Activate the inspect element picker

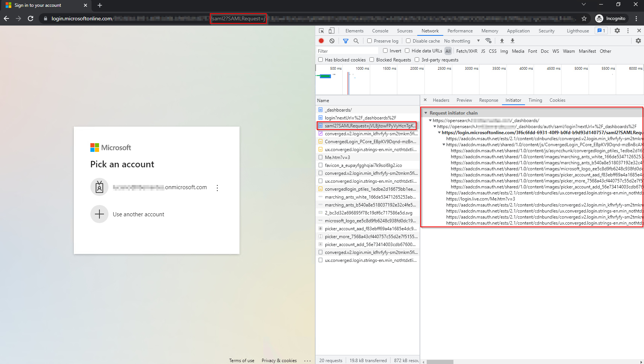pyautogui.click(x=321, y=31)
